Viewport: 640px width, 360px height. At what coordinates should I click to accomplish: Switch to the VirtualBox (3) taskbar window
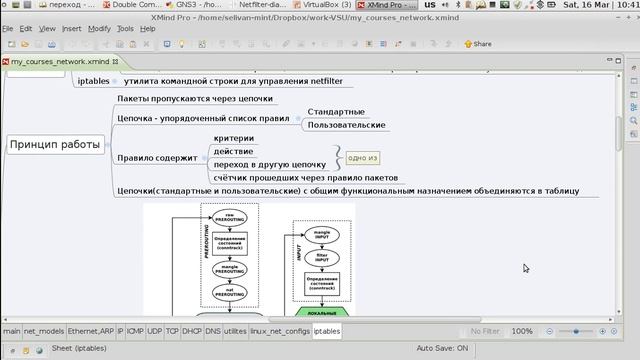pyautogui.click(x=322, y=5)
